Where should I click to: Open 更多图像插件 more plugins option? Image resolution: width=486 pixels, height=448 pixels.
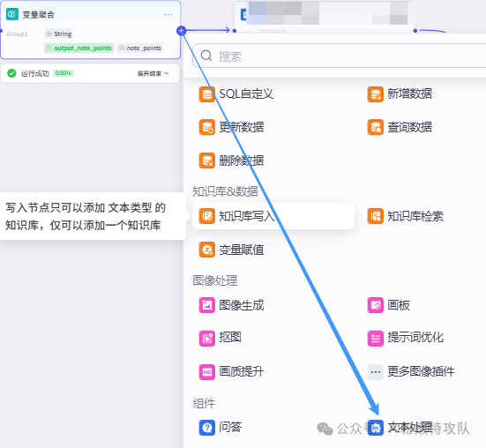tap(411, 372)
